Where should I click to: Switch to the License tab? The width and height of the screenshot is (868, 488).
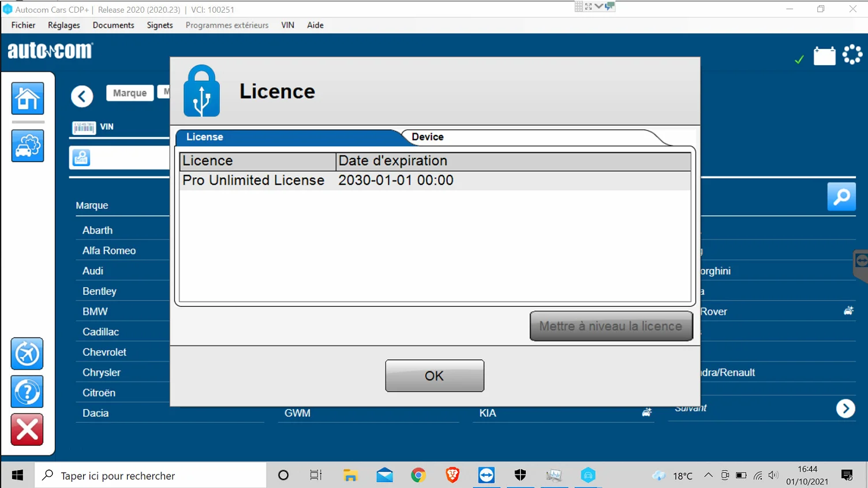[x=289, y=137]
